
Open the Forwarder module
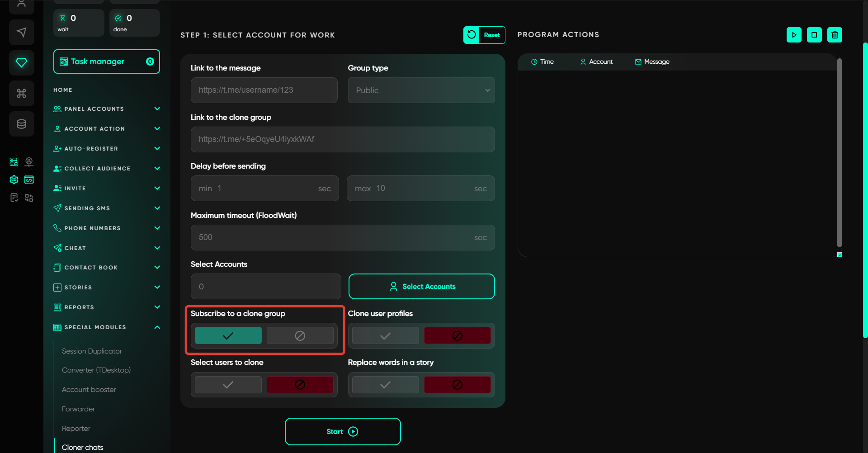coord(78,409)
